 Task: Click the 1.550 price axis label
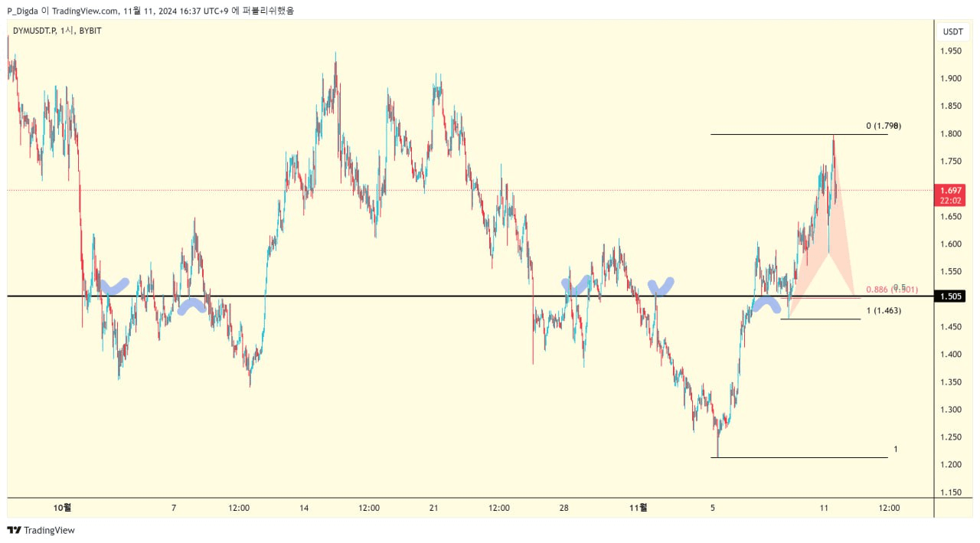(951, 272)
